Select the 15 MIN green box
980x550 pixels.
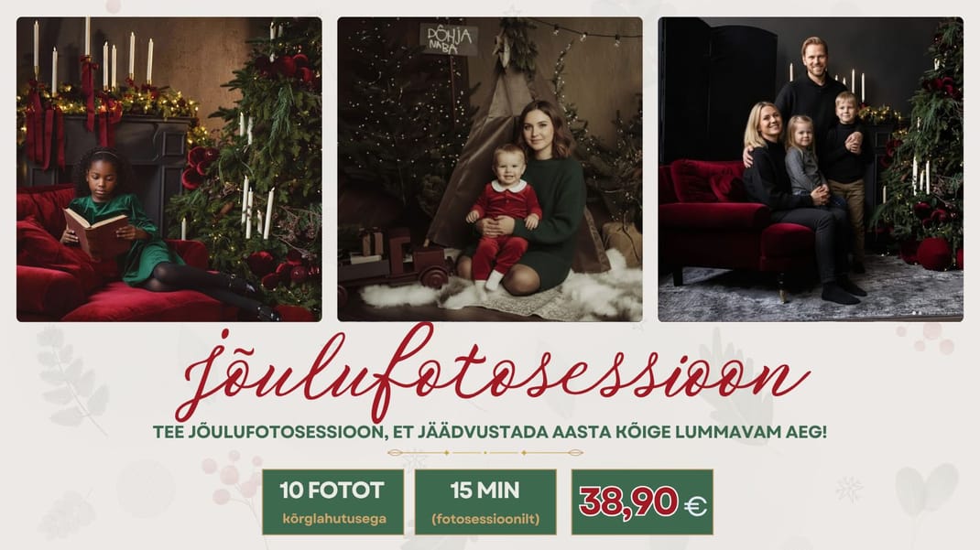[x=485, y=501]
